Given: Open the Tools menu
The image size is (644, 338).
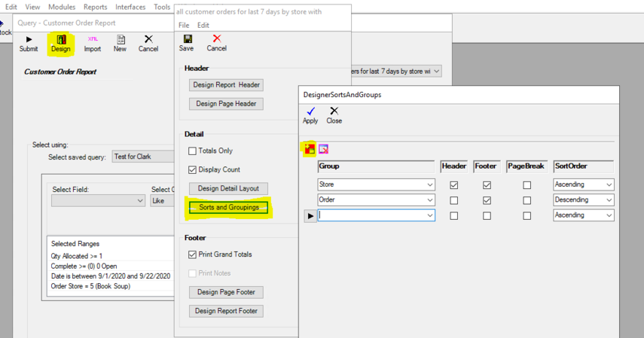Looking at the screenshot, I should click(x=162, y=7).
